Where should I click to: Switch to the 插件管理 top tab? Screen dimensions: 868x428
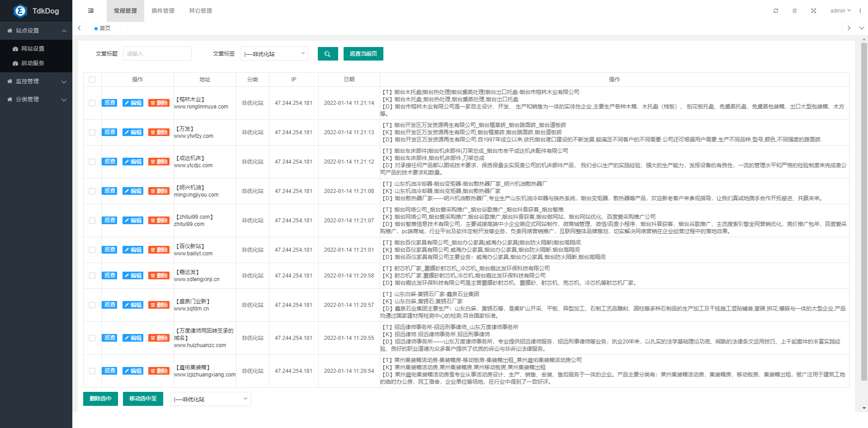[x=163, y=11]
